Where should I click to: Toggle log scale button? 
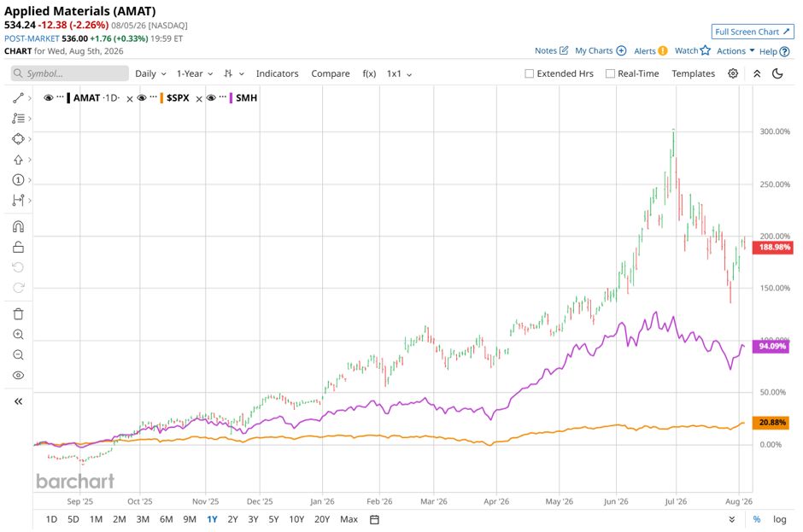point(779,519)
